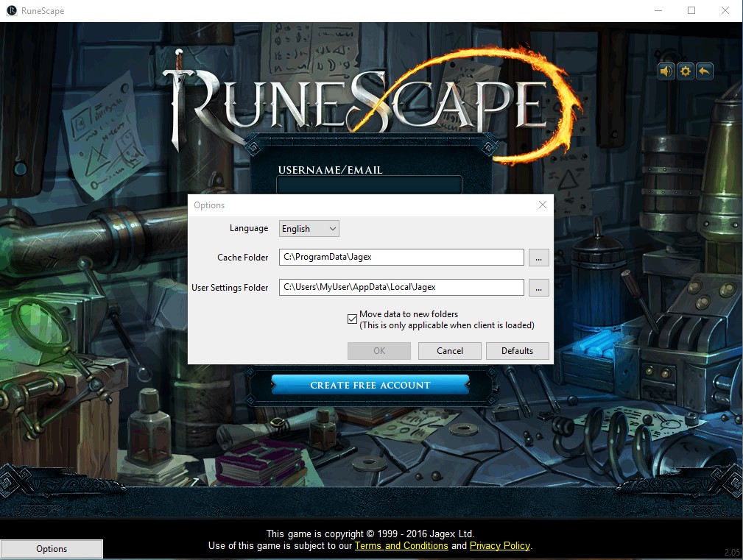Screen dimensions: 743x560
Task: Confirm the dialog with the OK button
Action: [x=379, y=351]
